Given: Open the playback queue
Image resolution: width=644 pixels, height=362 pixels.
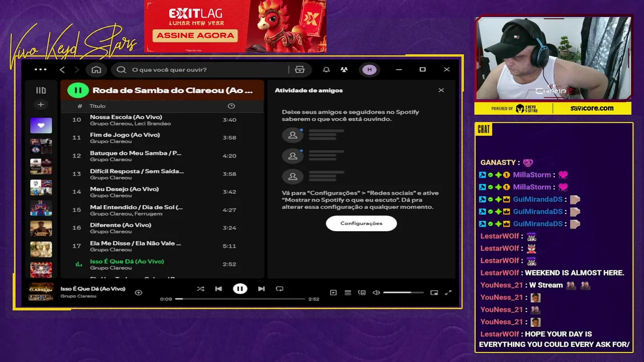Looking at the screenshot, I should click(348, 293).
